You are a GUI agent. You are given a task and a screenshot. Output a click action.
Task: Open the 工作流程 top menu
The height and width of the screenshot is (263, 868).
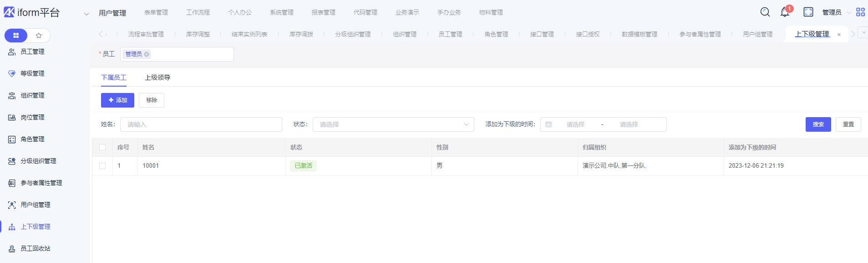point(198,12)
